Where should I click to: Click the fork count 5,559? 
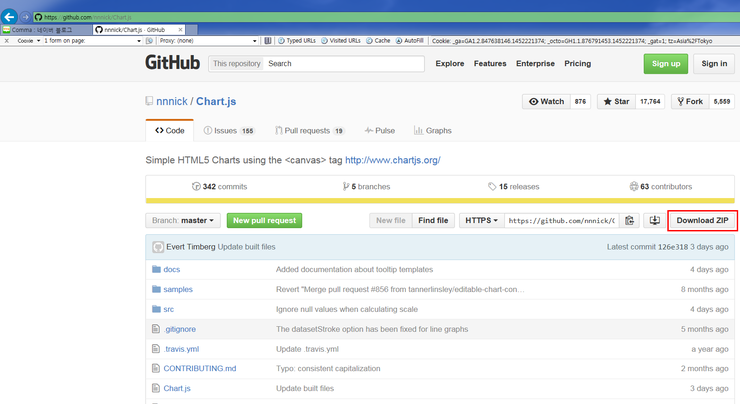(722, 101)
